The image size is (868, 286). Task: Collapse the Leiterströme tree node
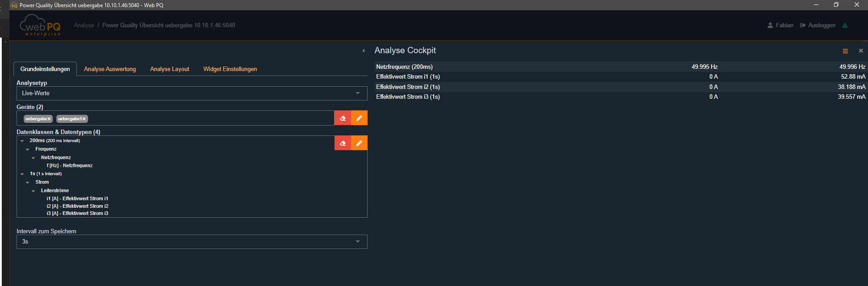[34, 191]
